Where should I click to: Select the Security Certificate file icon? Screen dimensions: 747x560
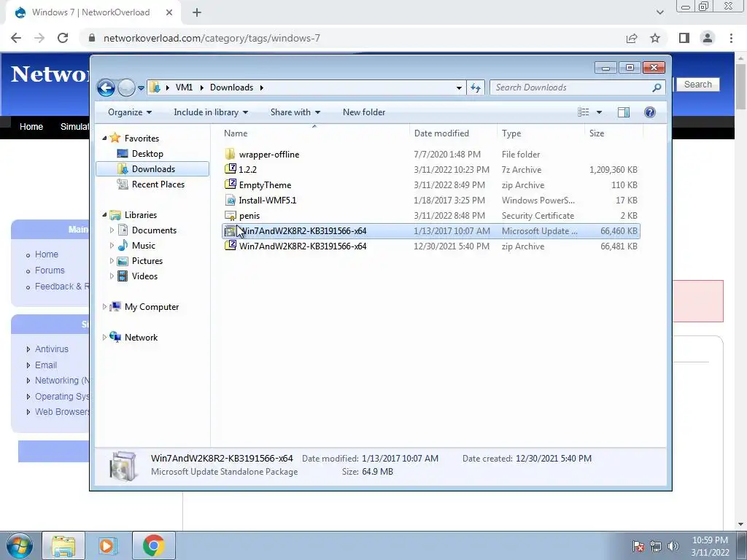(230, 216)
